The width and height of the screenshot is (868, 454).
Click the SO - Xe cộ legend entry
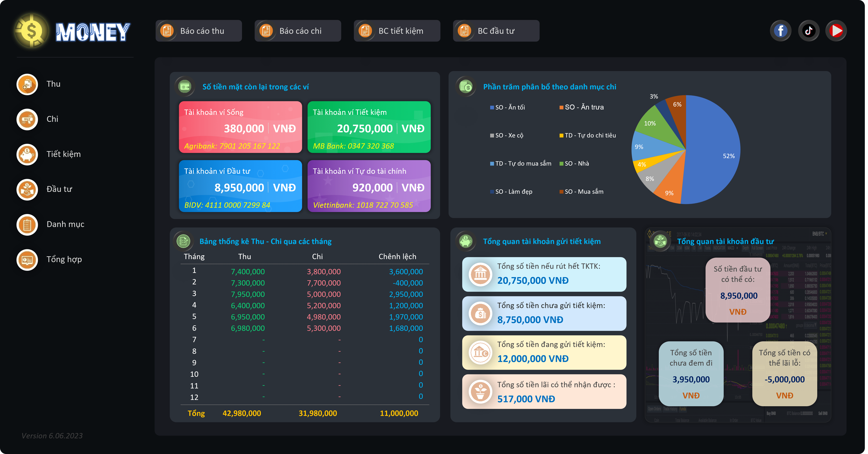coord(506,135)
